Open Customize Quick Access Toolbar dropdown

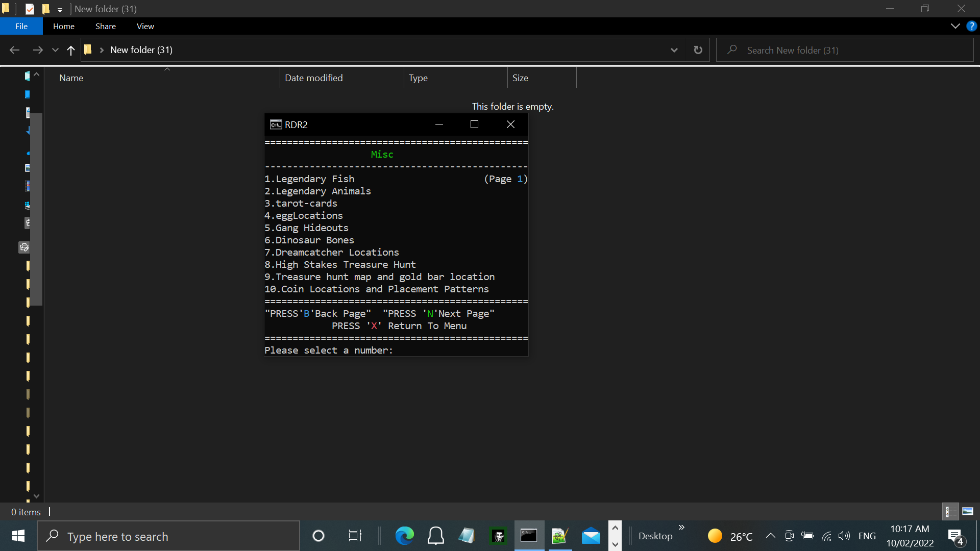coord(60,10)
